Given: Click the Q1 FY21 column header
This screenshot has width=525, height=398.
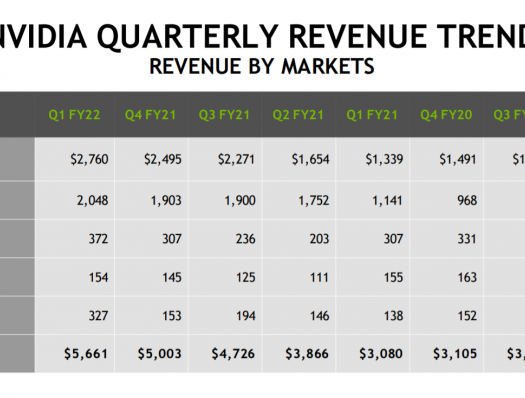Looking at the screenshot, I should 372,115.
